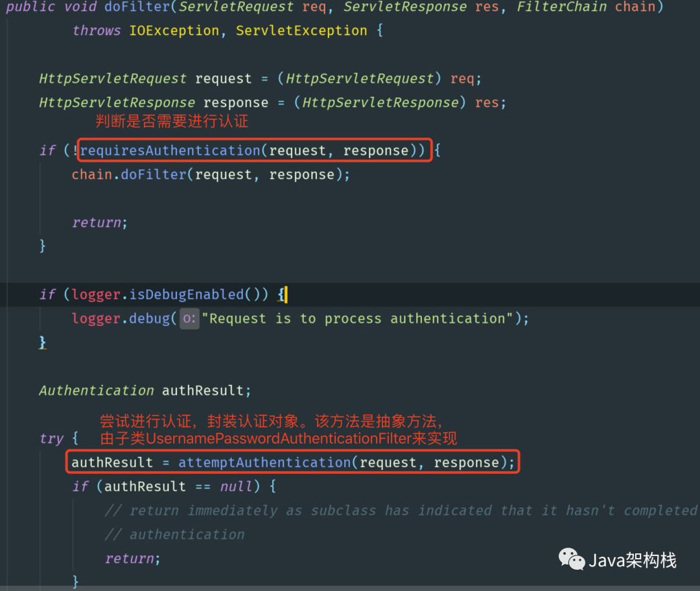This screenshot has width=700, height=591.
Task: Click the "Request is to process authentication" string
Action: coord(358,319)
